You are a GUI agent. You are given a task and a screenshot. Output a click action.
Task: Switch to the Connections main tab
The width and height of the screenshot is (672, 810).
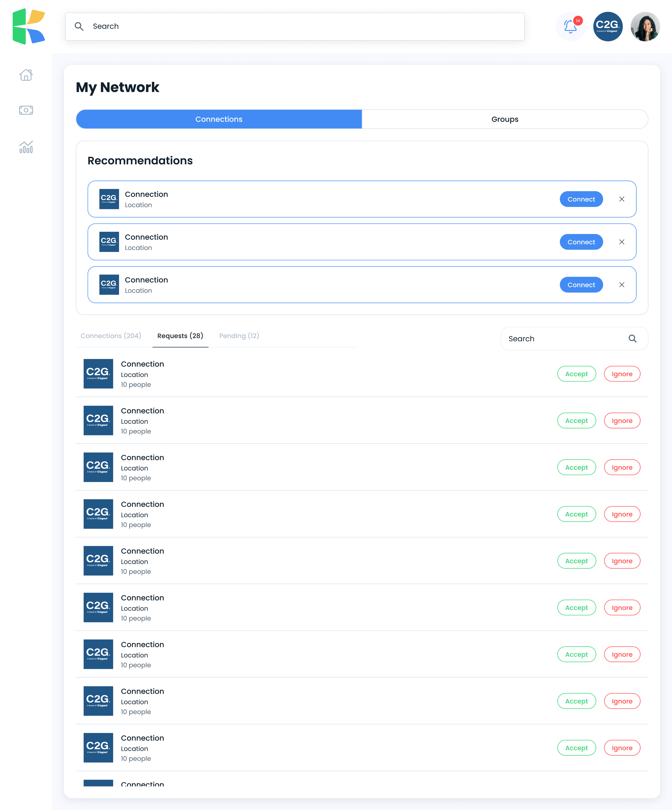pyautogui.click(x=219, y=119)
